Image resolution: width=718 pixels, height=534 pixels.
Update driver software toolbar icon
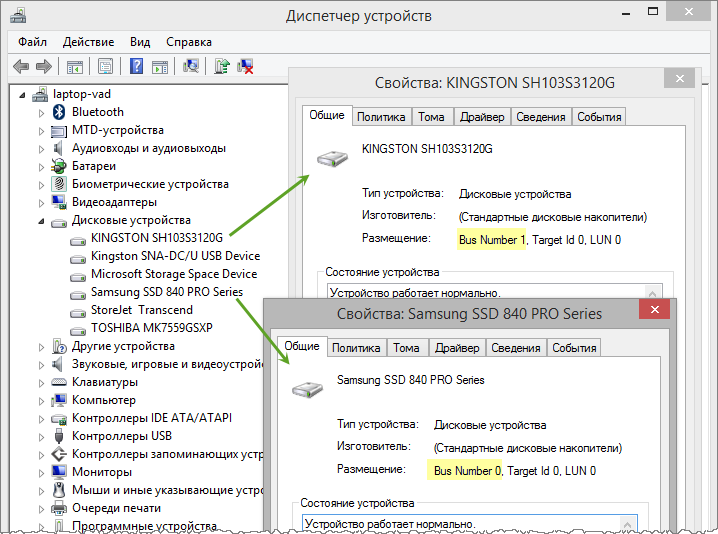pyautogui.click(x=222, y=66)
